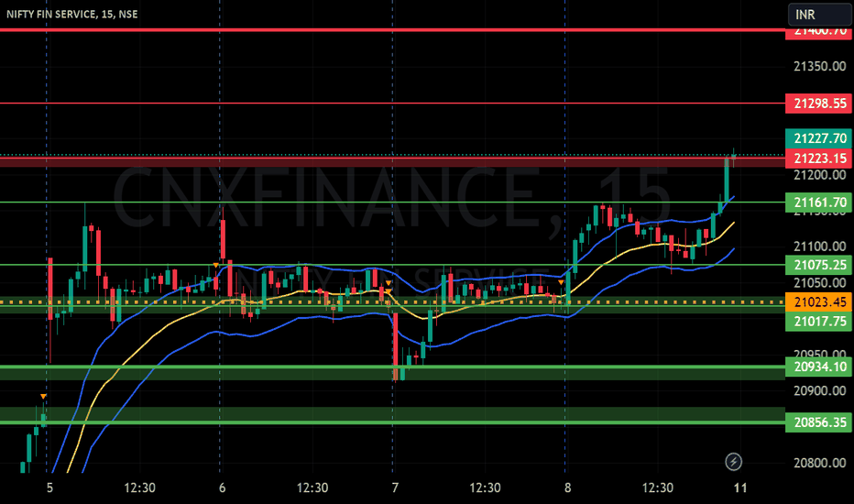854x504 pixels.
Task: Open the INR currency selector
Action: click(820, 14)
